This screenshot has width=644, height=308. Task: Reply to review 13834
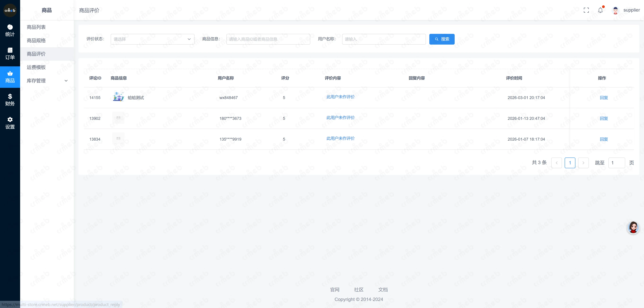click(604, 139)
